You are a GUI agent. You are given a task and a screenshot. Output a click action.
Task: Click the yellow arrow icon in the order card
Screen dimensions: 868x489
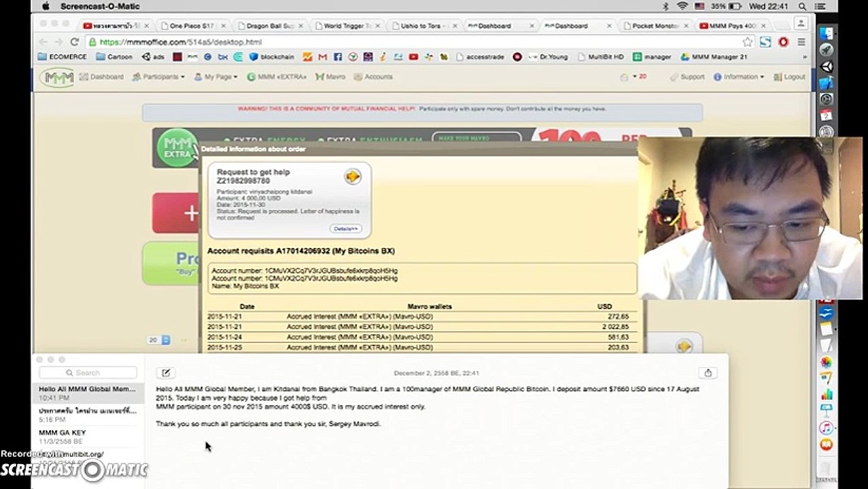pyautogui.click(x=352, y=177)
